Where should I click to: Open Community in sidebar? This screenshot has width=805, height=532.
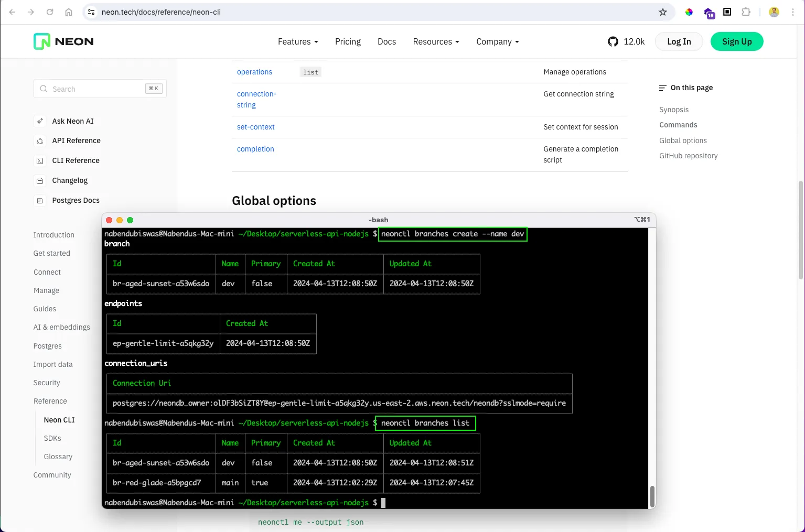tap(52, 475)
